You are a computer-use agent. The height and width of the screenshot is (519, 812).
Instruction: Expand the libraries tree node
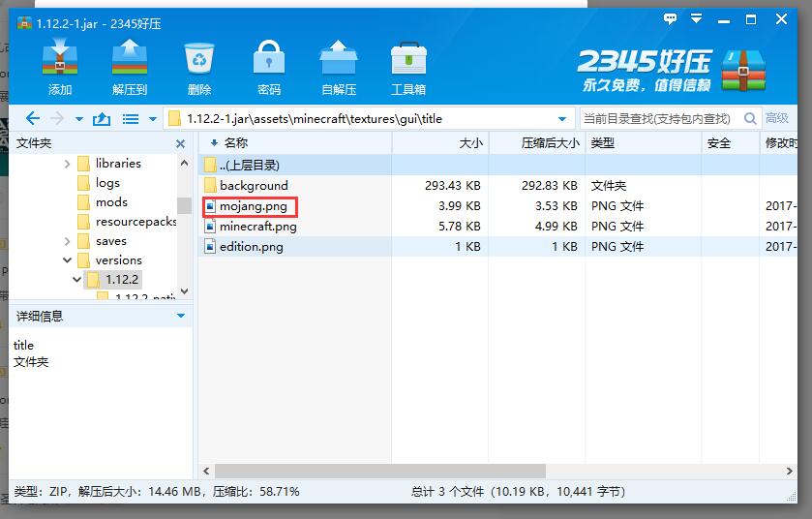coord(67,164)
